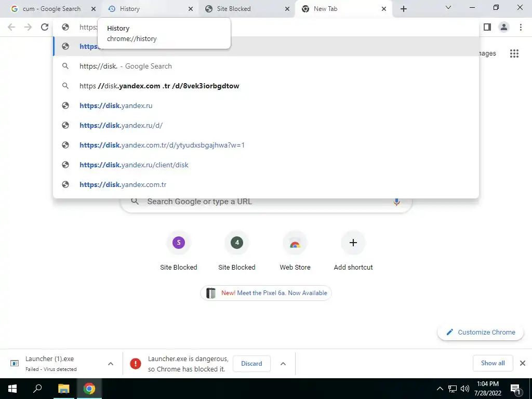Screen dimensions: 532x399
Task: Open the taskbar clock and date
Action: (x=487, y=389)
